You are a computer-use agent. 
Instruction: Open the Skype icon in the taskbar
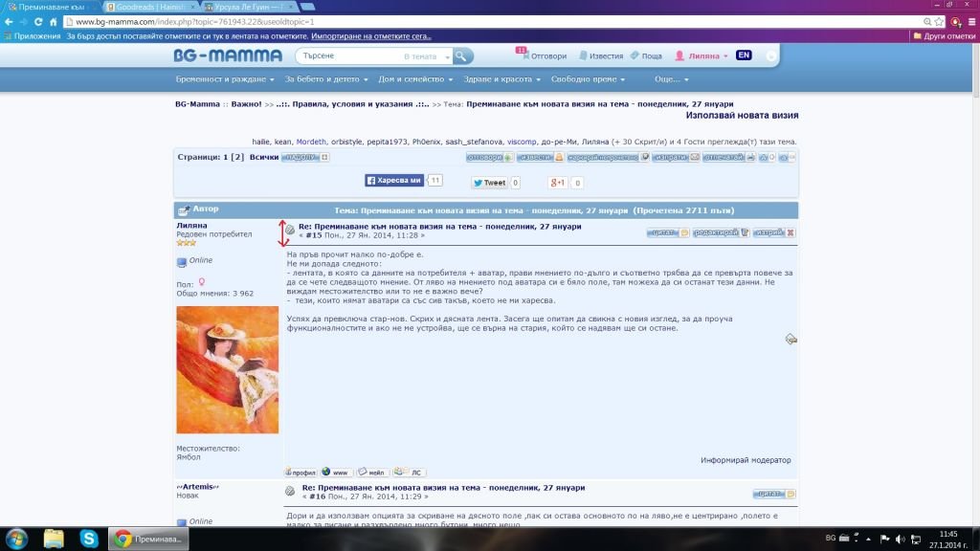(x=89, y=538)
